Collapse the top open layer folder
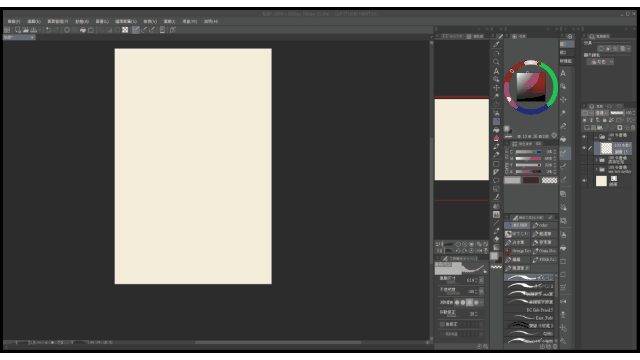This screenshot has height=360, width=640. [x=596, y=137]
